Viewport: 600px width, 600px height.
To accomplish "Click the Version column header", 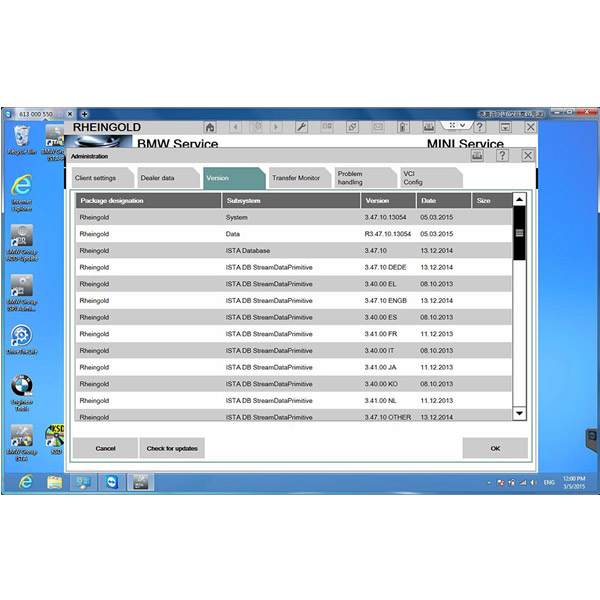I will point(388,201).
